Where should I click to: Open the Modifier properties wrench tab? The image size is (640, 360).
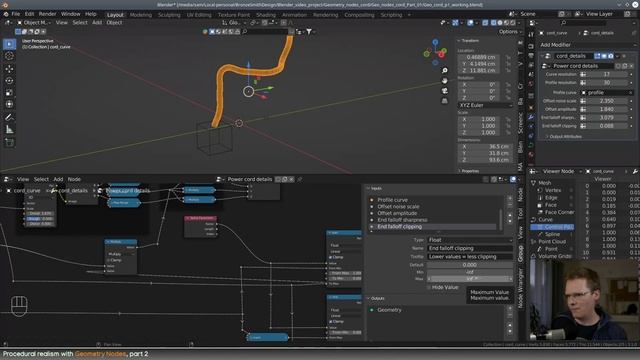(x=531, y=117)
